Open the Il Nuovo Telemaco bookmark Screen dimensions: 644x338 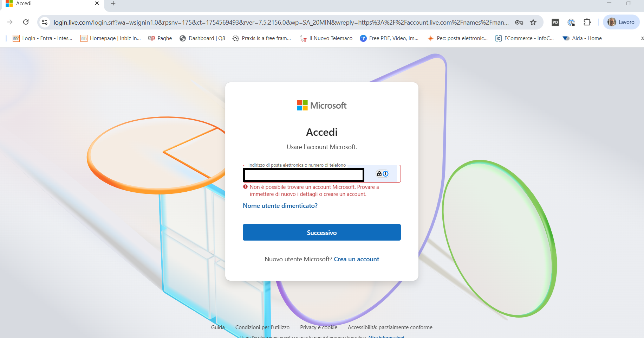click(x=326, y=38)
